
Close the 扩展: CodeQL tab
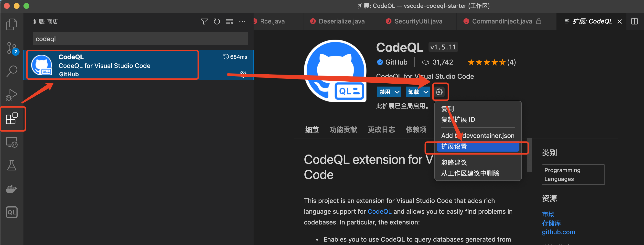(x=620, y=22)
